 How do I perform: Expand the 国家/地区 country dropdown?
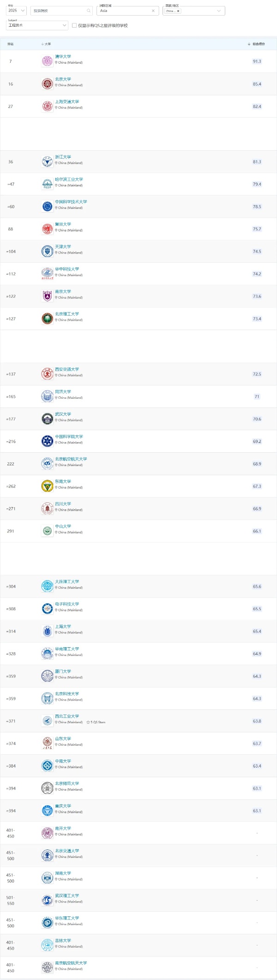(219, 11)
